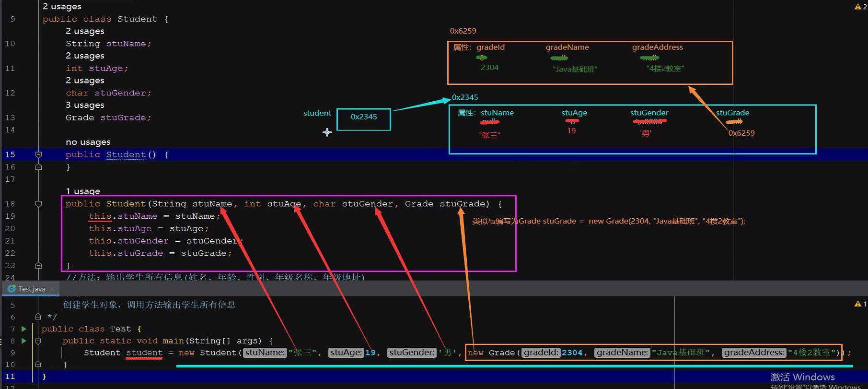Show the 2 usages of field stuAge
Image resolution: width=868 pixels, height=389 pixels.
[x=85, y=56]
